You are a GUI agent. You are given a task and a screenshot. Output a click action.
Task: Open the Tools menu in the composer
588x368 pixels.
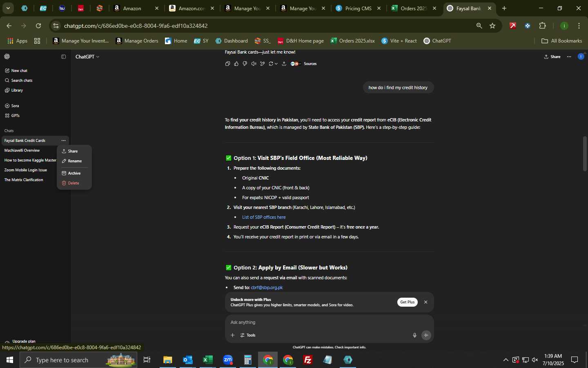coord(248,335)
